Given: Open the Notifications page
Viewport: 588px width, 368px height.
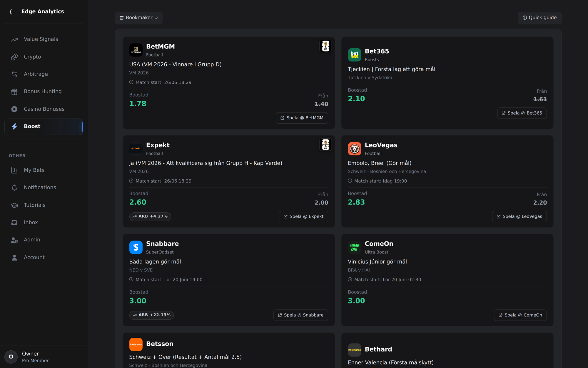Looking at the screenshot, I should tap(44, 188).
